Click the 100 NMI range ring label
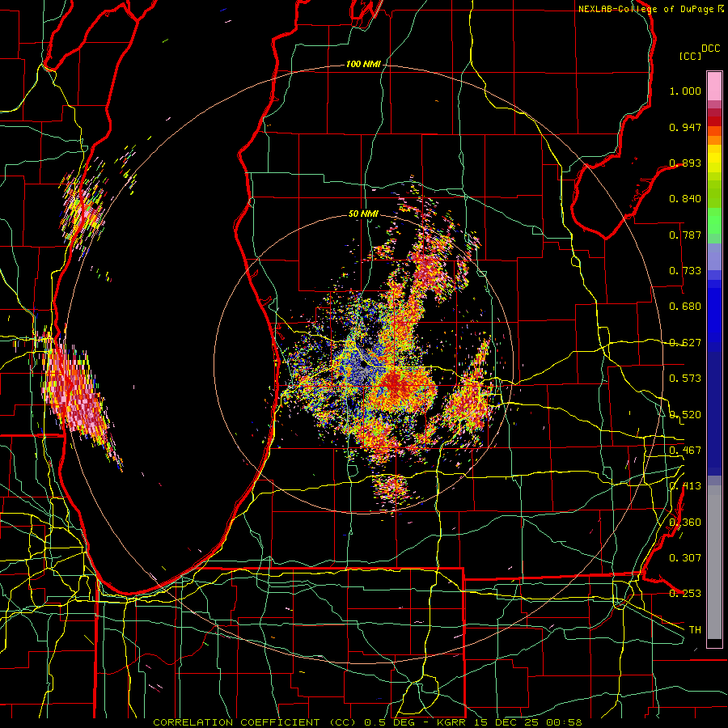The image size is (728, 728). point(363,64)
